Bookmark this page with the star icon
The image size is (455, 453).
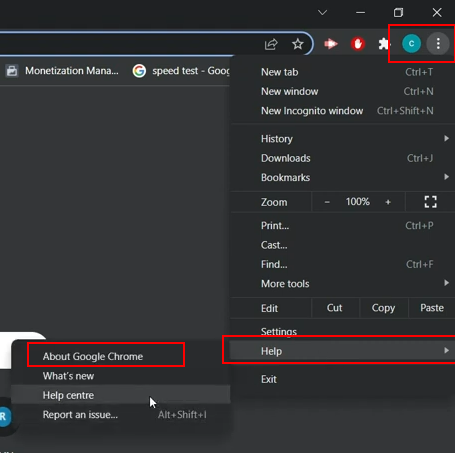[x=297, y=44]
